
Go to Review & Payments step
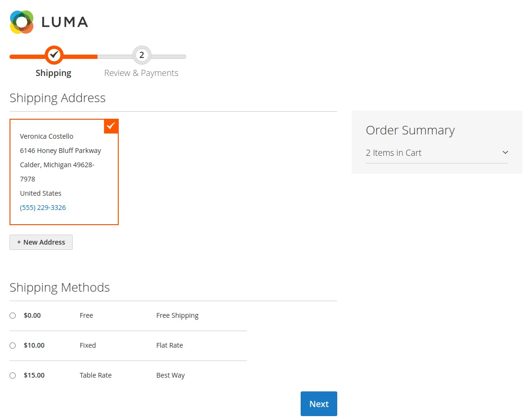[x=141, y=73]
